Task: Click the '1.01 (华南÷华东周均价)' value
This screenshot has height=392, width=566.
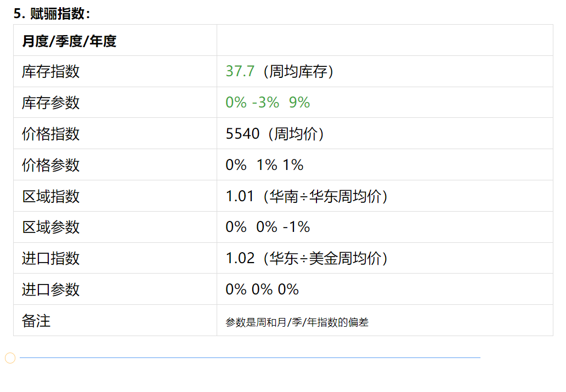Action: pos(307,196)
